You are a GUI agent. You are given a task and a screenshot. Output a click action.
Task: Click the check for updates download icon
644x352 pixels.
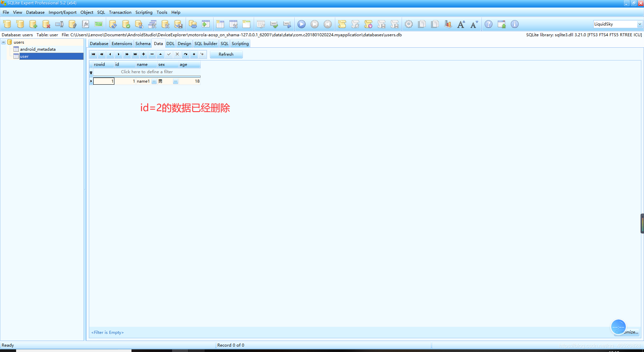(502, 24)
